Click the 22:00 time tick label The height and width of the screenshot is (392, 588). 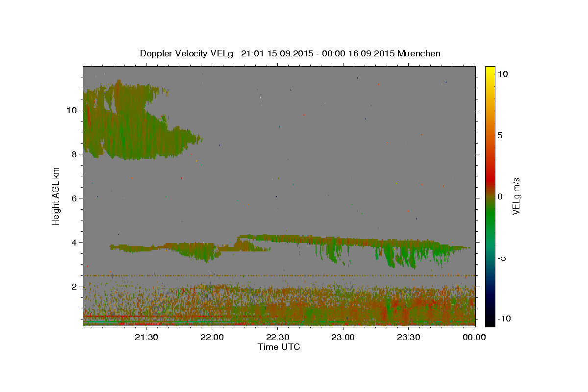(x=212, y=337)
